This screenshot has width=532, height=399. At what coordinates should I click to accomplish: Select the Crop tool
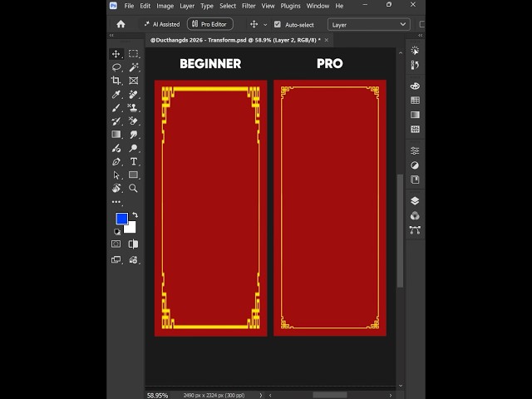(x=116, y=81)
